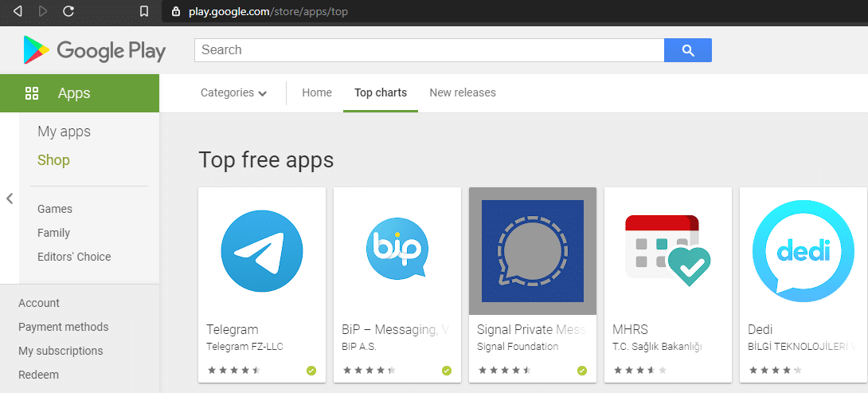868x393 pixels.
Task: Click Signal Foundation developer name
Action: [x=518, y=347]
